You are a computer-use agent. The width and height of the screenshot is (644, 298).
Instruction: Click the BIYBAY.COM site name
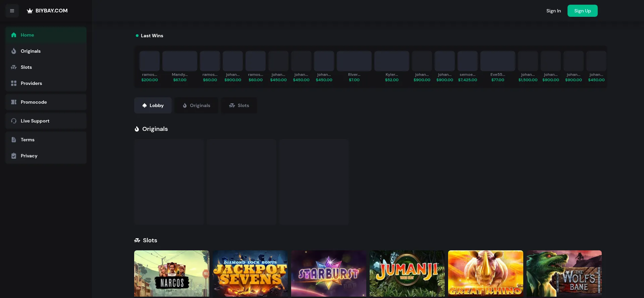(52, 11)
